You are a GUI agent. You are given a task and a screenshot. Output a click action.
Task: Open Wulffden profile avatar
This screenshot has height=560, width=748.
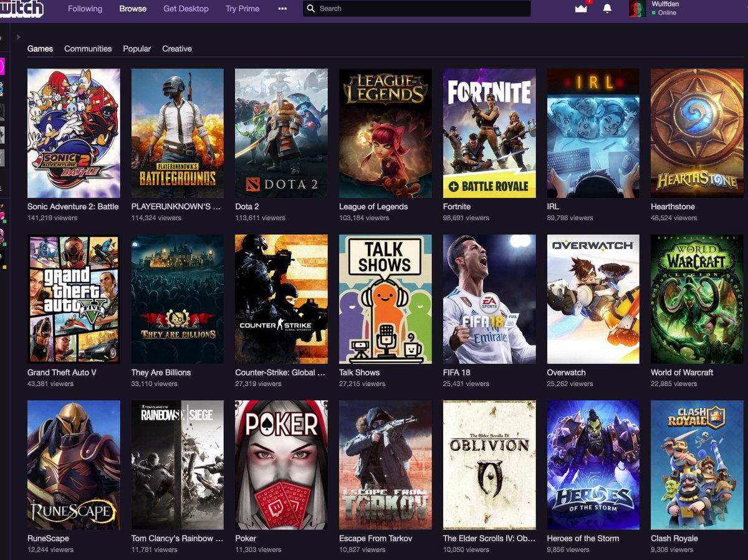click(x=637, y=9)
